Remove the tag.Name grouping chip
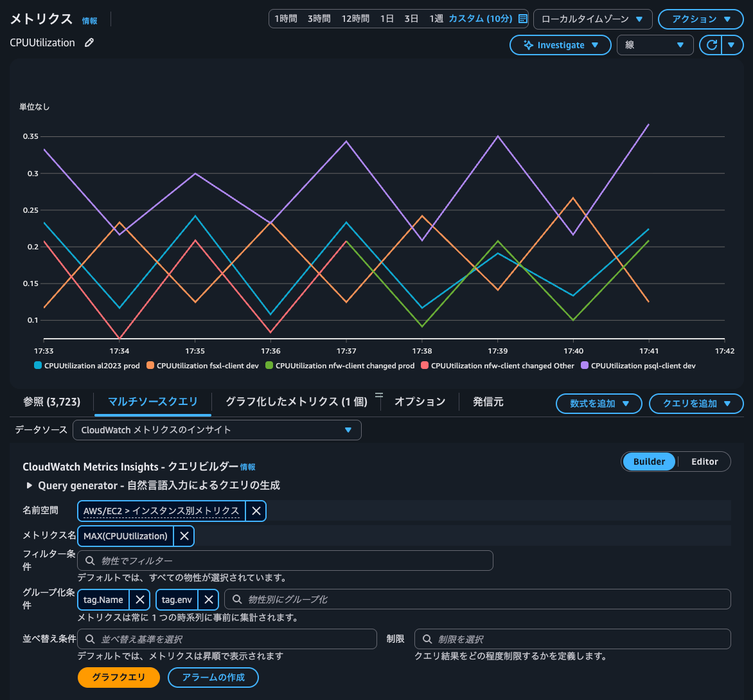753x700 pixels. 139,600
